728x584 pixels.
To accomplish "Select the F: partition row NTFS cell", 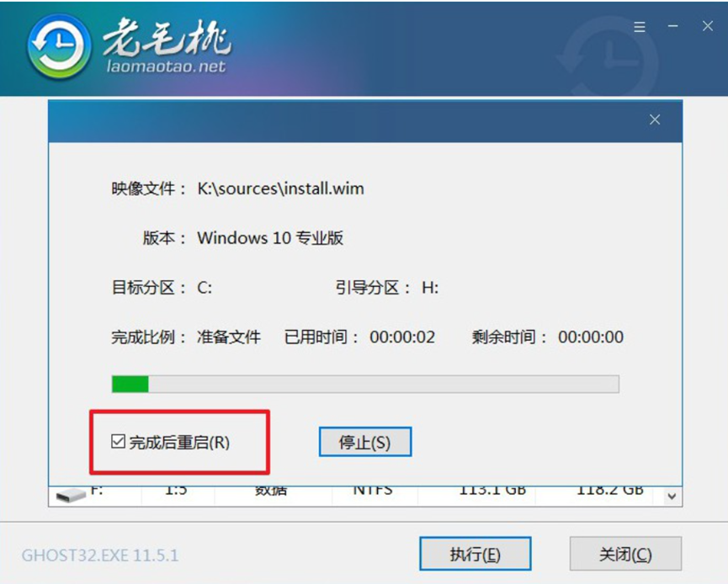I will [374, 491].
